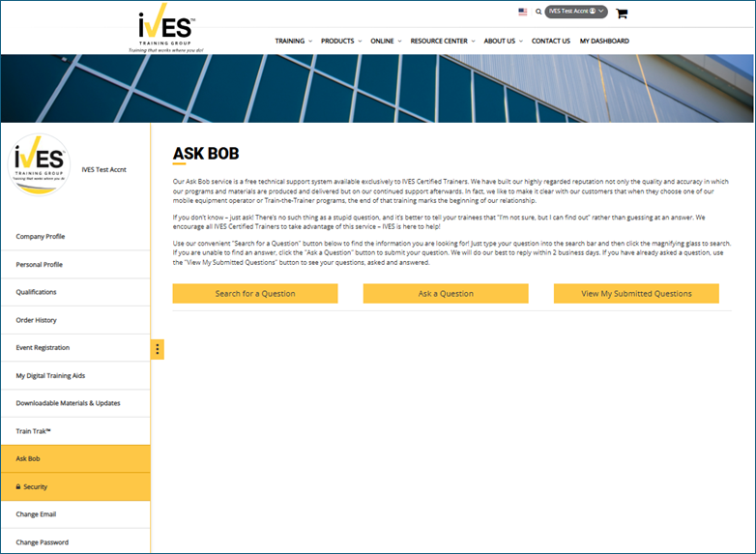Click the Search for a Question button
The height and width of the screenshot is (554, 756).
[x=255, y=294]
